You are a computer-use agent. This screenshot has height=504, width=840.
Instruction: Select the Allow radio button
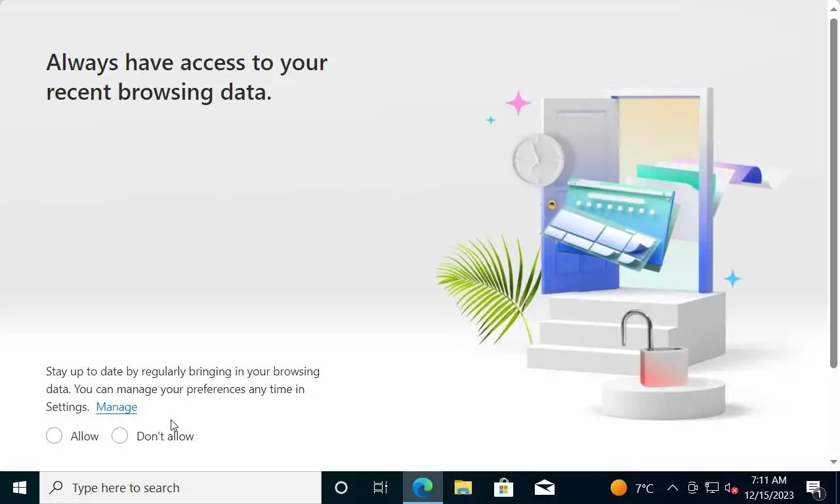tap(54, 436)
